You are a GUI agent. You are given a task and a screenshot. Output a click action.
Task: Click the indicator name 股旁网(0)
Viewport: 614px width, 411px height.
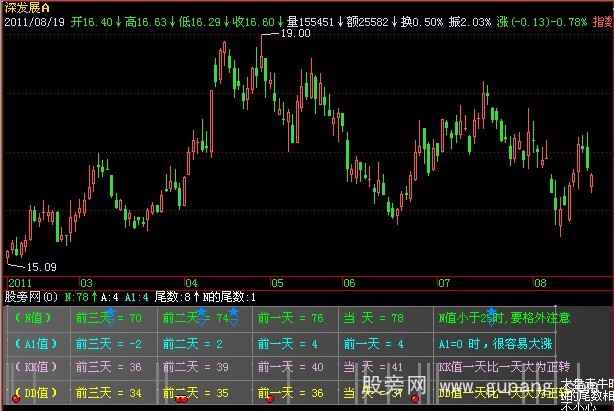pos(31,297)
